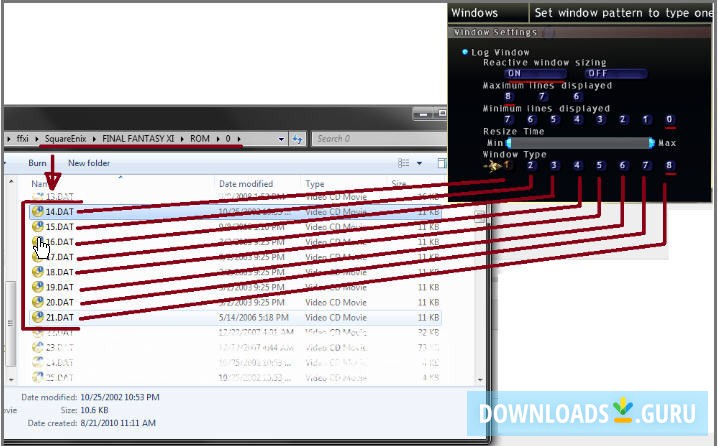
Task: Click the Resize Time Max arrow
Action: coord(652,143)
